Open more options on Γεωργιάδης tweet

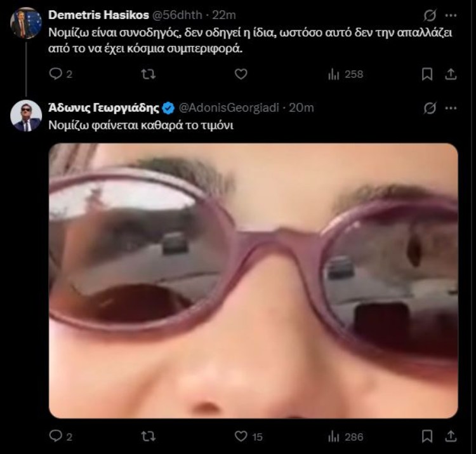click(451, 108)
